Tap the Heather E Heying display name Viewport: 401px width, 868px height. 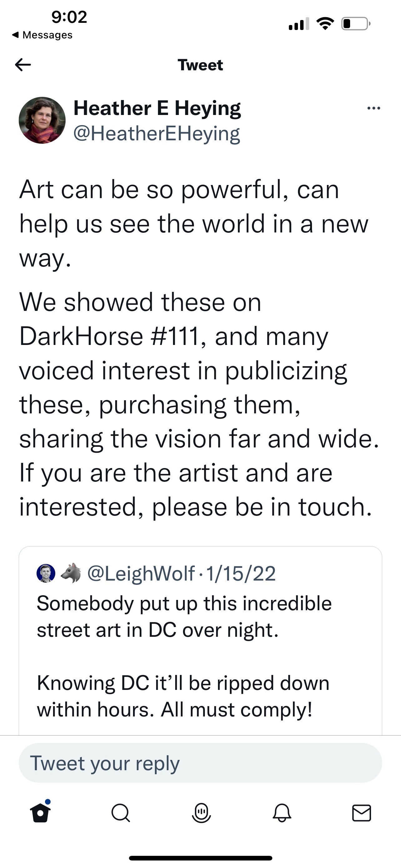click(157, 108)
